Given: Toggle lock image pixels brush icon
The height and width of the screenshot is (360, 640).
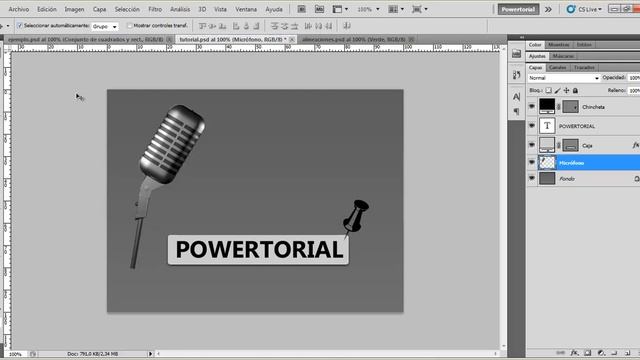Looking at the screenshot, I should 558,91.
